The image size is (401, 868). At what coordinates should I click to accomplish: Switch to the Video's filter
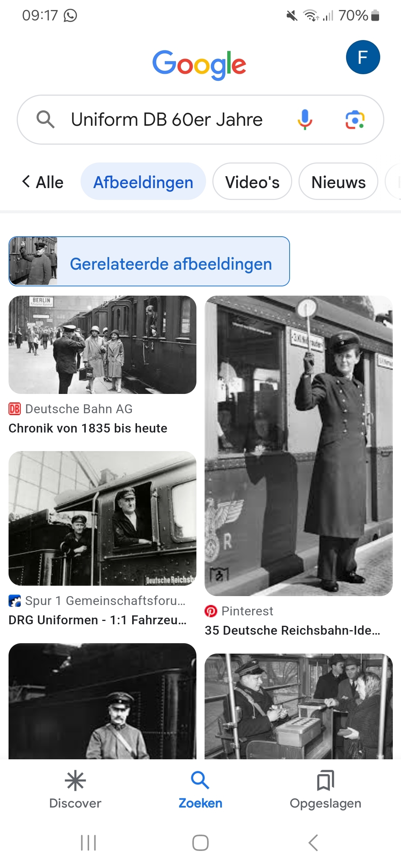pyautogui.click(x=252, y=181)
